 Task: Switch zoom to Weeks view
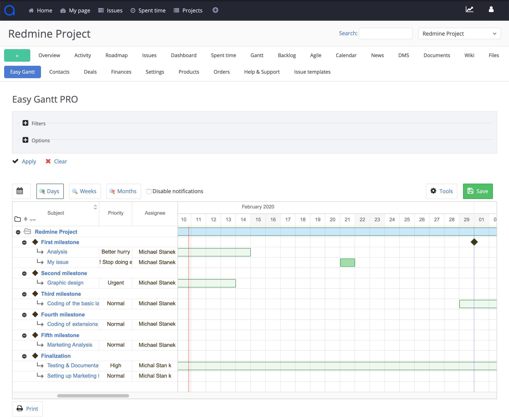point(85,191)
